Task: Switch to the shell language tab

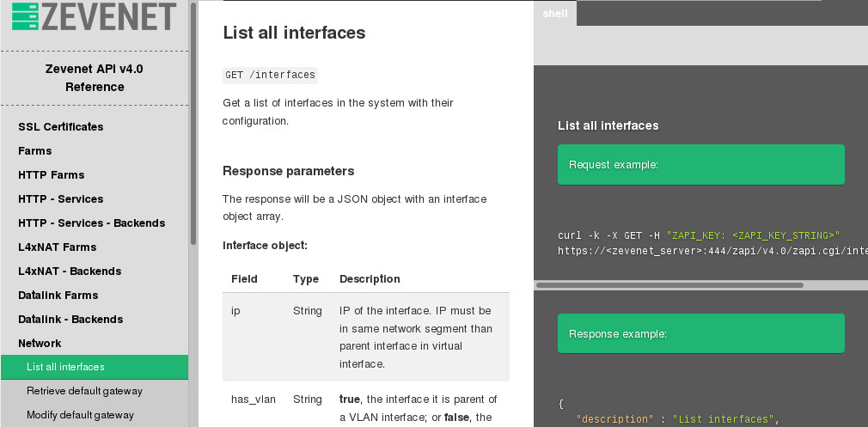Action: [x=555, y=13]
